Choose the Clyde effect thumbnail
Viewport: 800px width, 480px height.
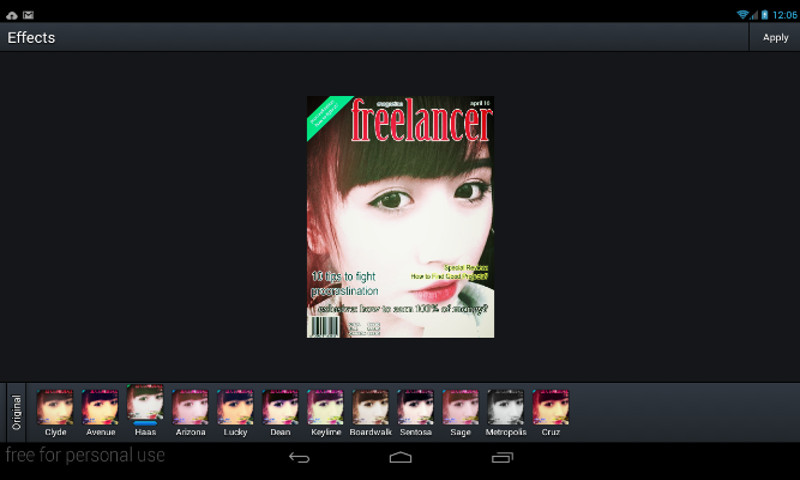(x=55, y=407)
